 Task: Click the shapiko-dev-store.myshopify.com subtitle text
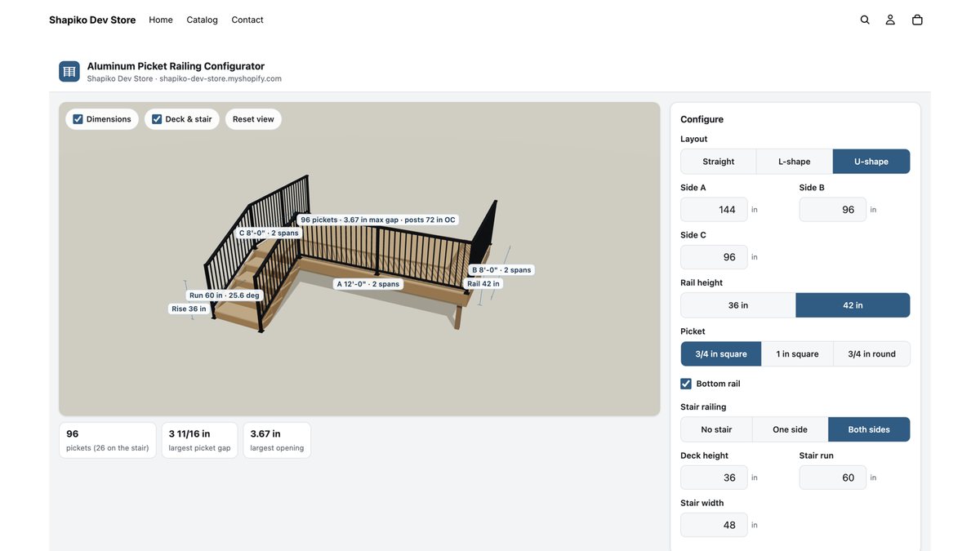[x=220, y=79]
